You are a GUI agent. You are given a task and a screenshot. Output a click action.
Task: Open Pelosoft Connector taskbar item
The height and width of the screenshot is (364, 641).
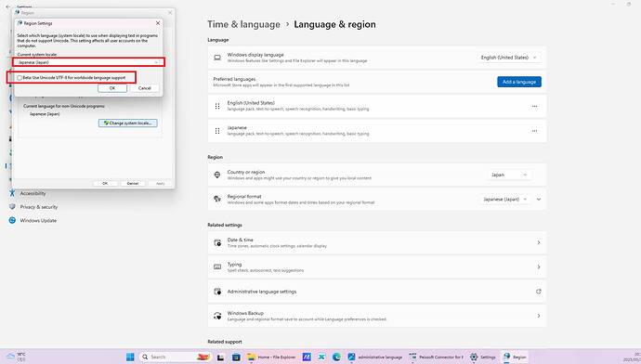click(x=437, y=357)
